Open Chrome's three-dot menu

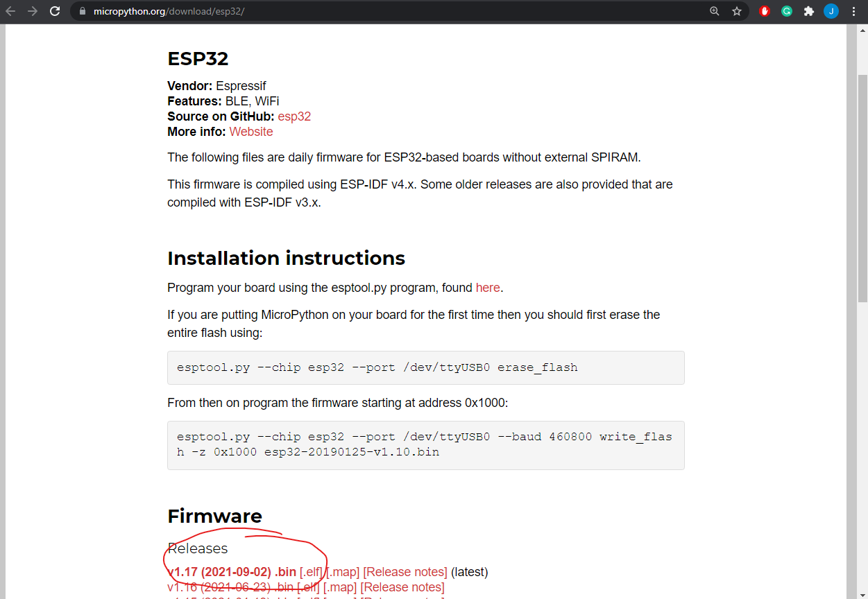(853, 11)
